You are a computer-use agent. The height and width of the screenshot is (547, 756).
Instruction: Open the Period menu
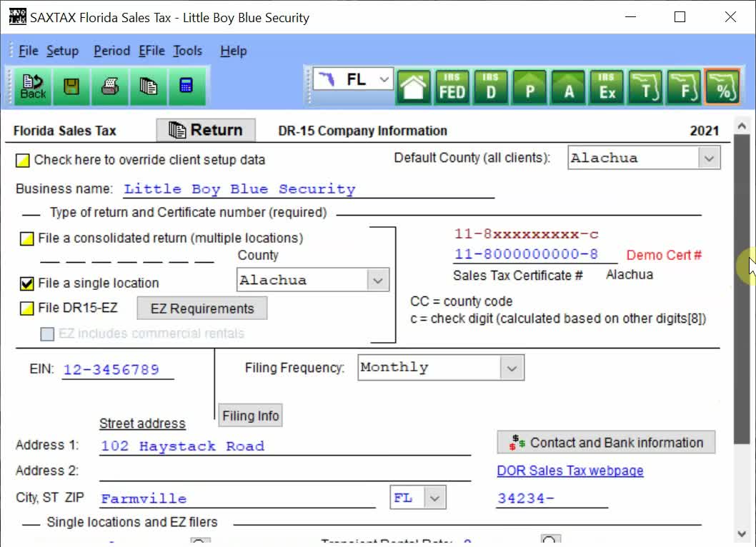112,51
